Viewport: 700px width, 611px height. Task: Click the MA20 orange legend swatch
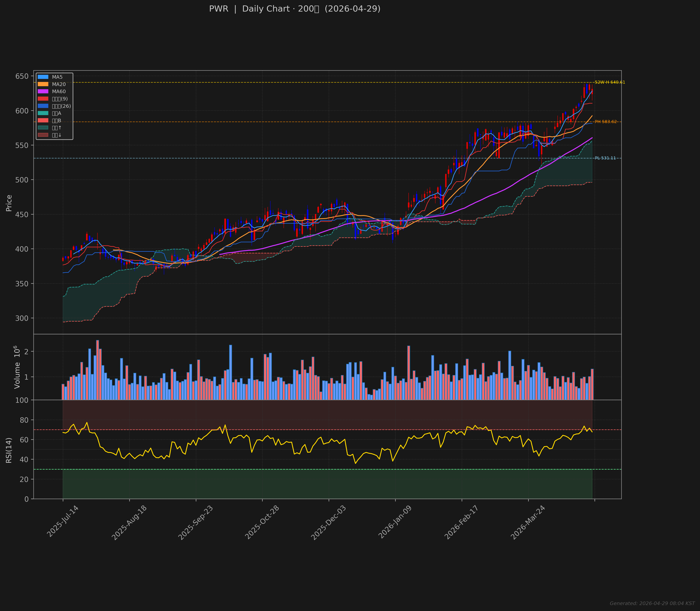click(43, 84)
